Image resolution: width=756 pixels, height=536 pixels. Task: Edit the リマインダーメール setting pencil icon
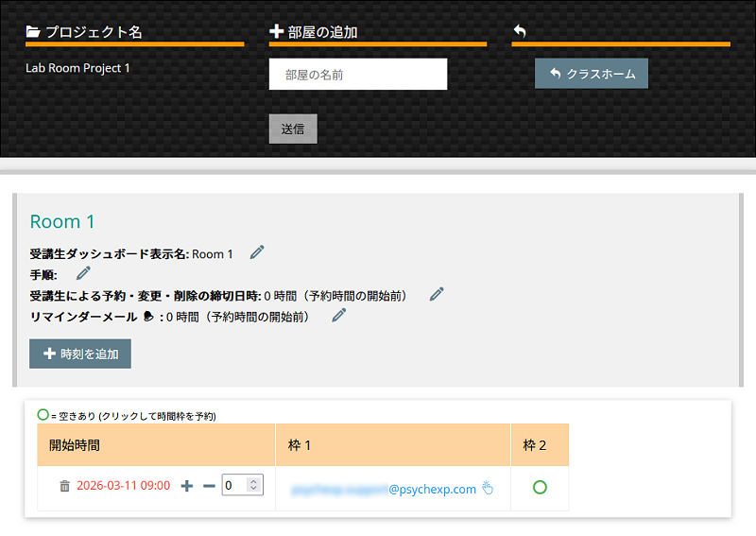[339, 315]
